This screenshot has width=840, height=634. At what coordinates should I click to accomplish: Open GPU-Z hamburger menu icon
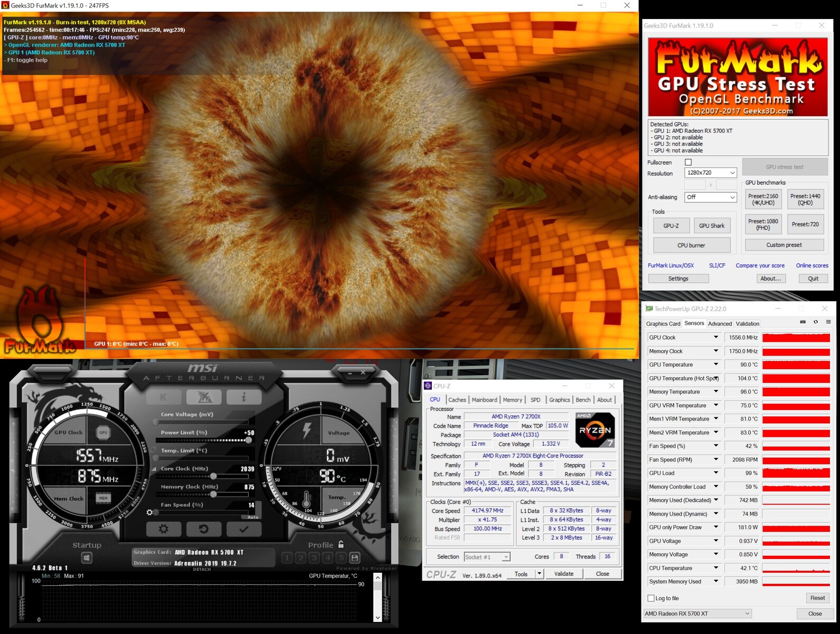coord(828,322)
